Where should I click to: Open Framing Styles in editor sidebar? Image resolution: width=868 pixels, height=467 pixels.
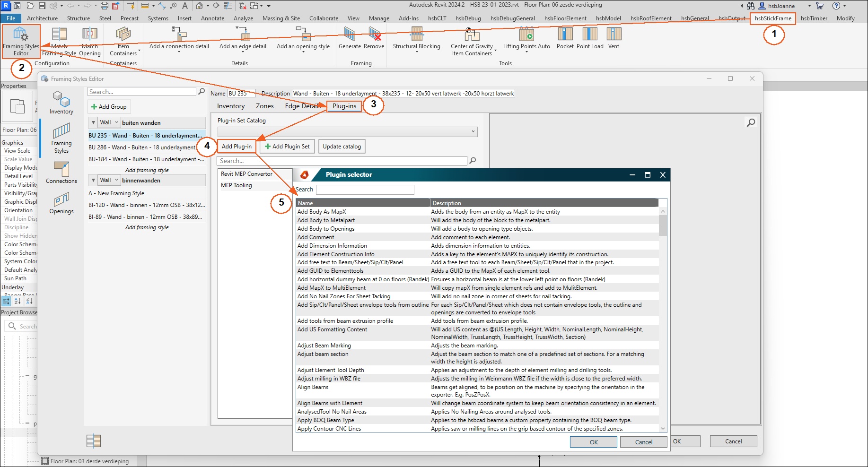[x=61, y=138]
